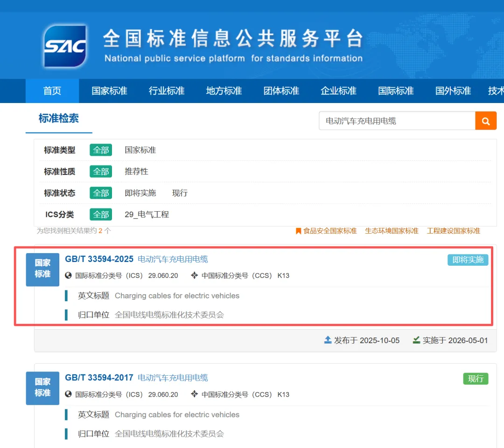Click 全国电线电缆标准化技术委员会 in 2025 standard
Viewport: 504px width, 448px height.
point(169,315)
